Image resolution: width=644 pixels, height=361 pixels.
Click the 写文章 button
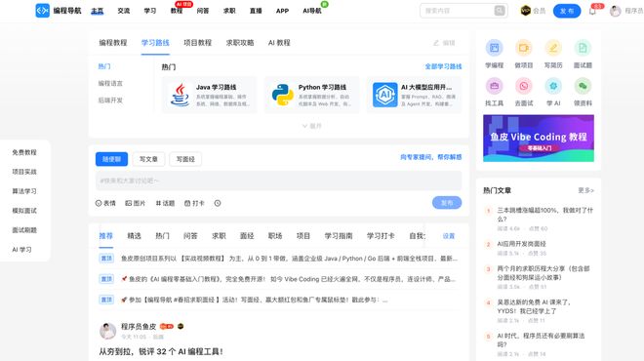pos(148,159)
